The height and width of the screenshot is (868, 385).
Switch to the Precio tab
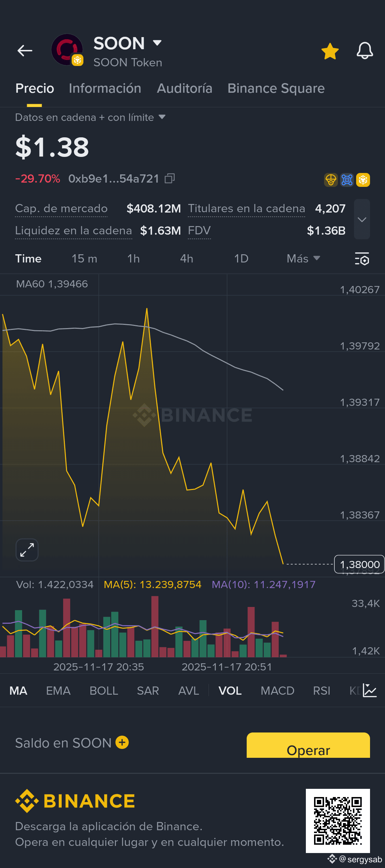pyautogui.click(x=35, y=88)
